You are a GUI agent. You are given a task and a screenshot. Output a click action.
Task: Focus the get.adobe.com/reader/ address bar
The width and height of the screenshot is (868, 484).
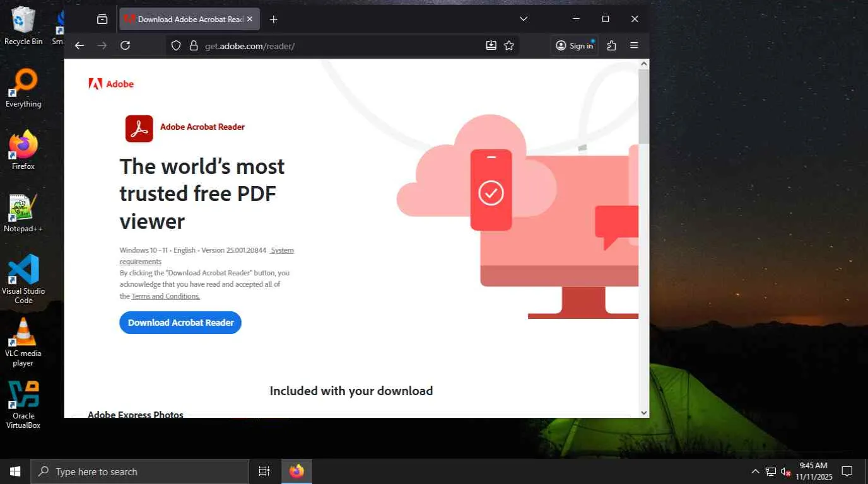[342, 45]
